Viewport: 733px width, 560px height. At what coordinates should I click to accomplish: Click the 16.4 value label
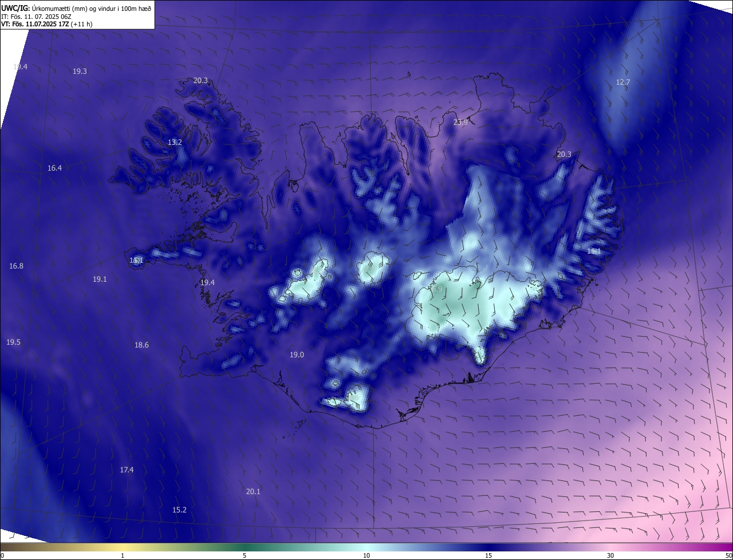point(54,168)
